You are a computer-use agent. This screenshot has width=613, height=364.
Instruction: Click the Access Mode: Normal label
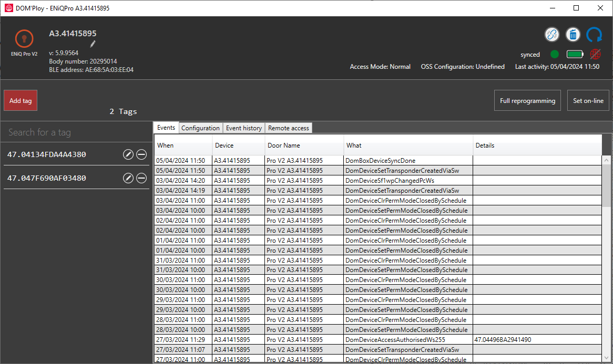pos(380,67)
